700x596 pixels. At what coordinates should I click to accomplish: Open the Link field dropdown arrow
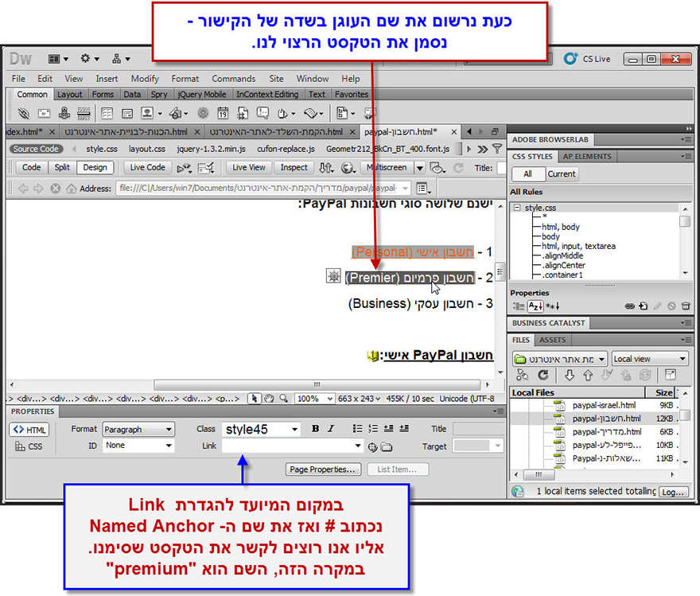[x=358, y=446]
